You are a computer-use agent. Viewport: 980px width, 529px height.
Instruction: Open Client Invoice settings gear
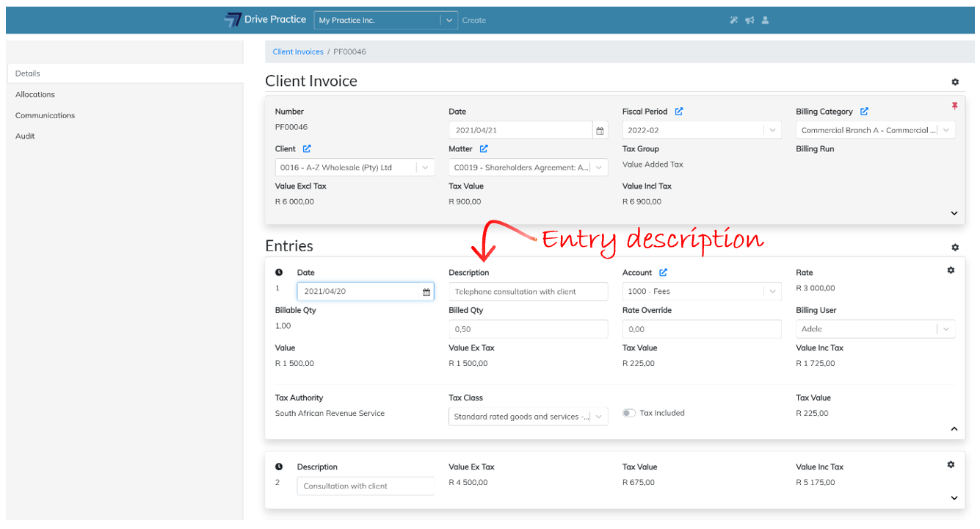pyautogui.click(x=954, y=82)
